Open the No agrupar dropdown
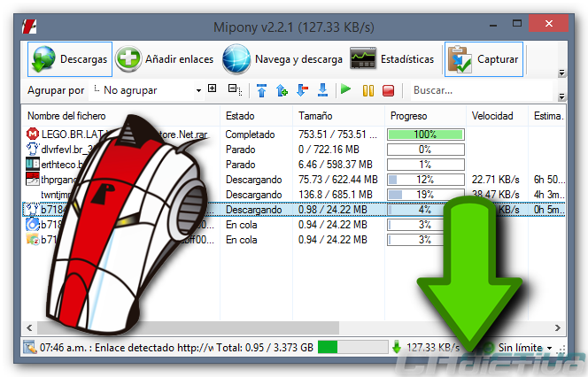 (146, 90)
